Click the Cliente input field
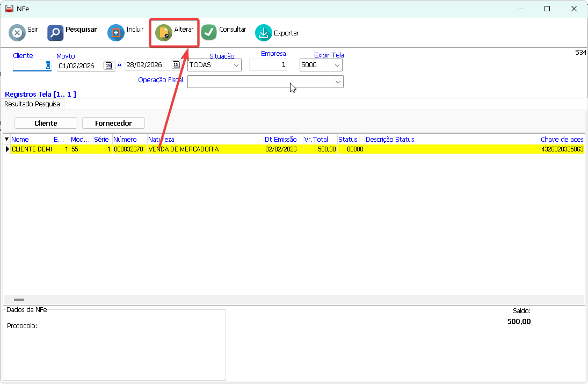The height and width of the screenshot is (384, 588). 32,65
